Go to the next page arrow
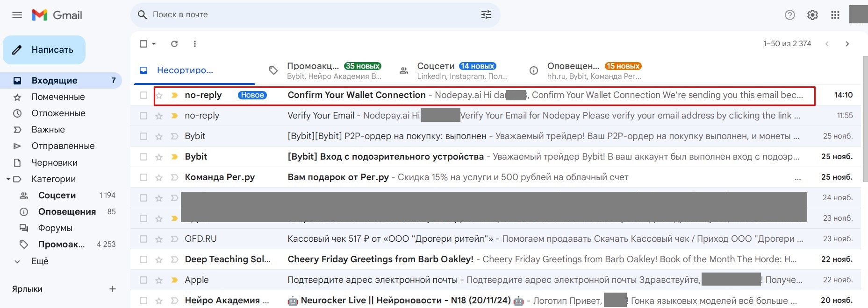This screenshot has width=868, height=308. (847, 44)
